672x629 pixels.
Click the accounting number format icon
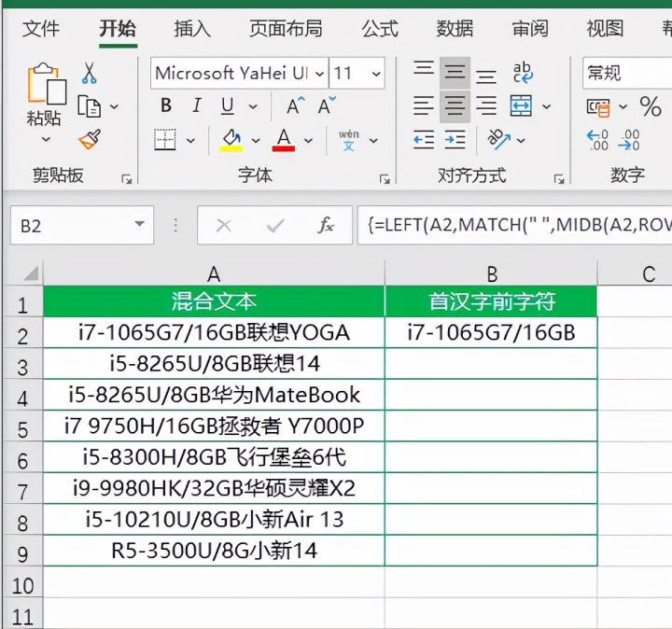coord(598,106)
